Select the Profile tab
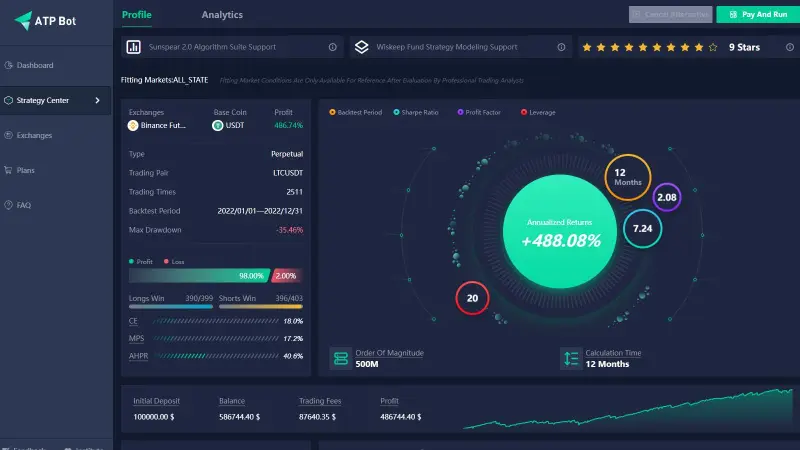The height and width of the screenshot is (450, 800). click(x=137, y=15)
